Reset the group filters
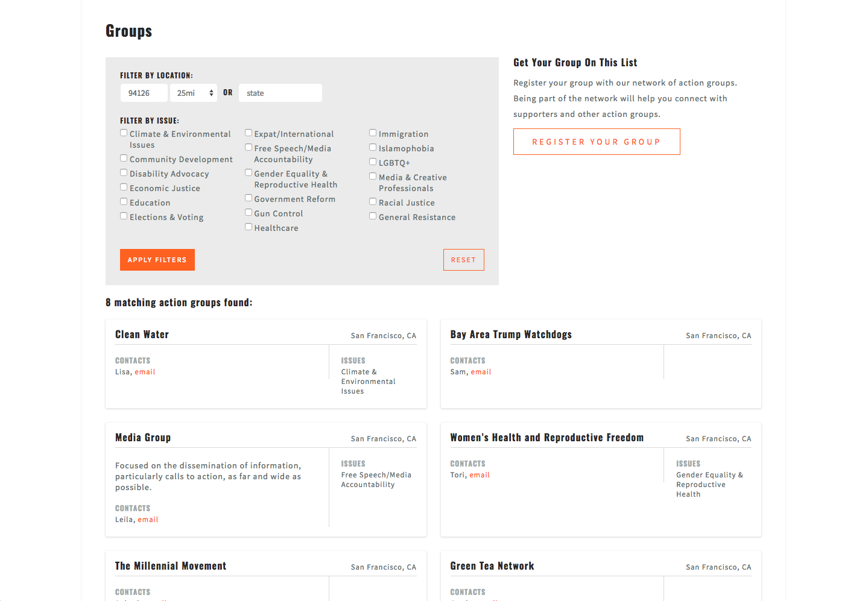The image size is (868, 601). coord(464,260)
